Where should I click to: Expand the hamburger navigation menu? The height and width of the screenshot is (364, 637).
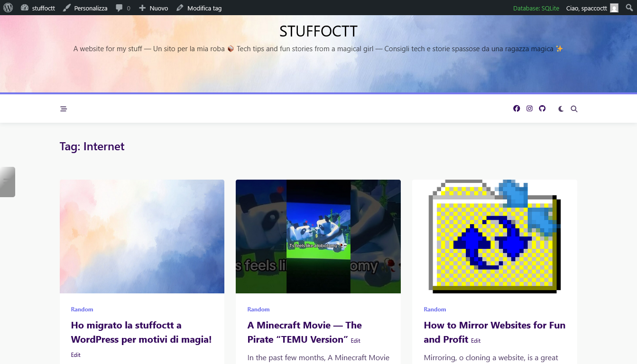[64, 109]
